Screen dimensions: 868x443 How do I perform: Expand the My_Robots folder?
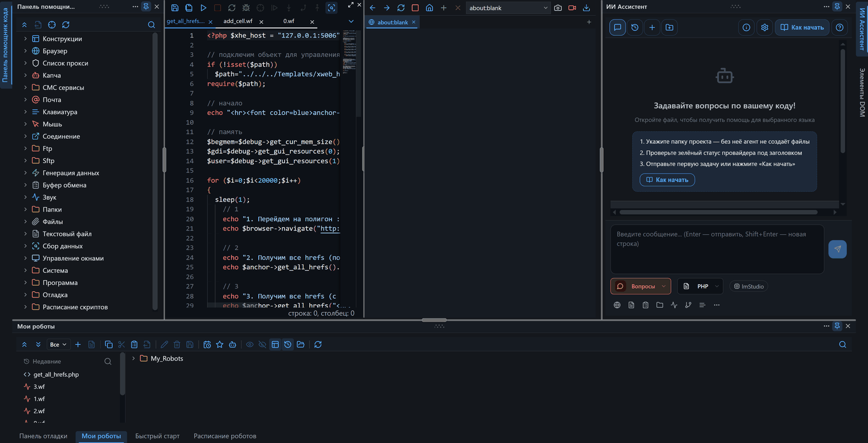point(133,358)
